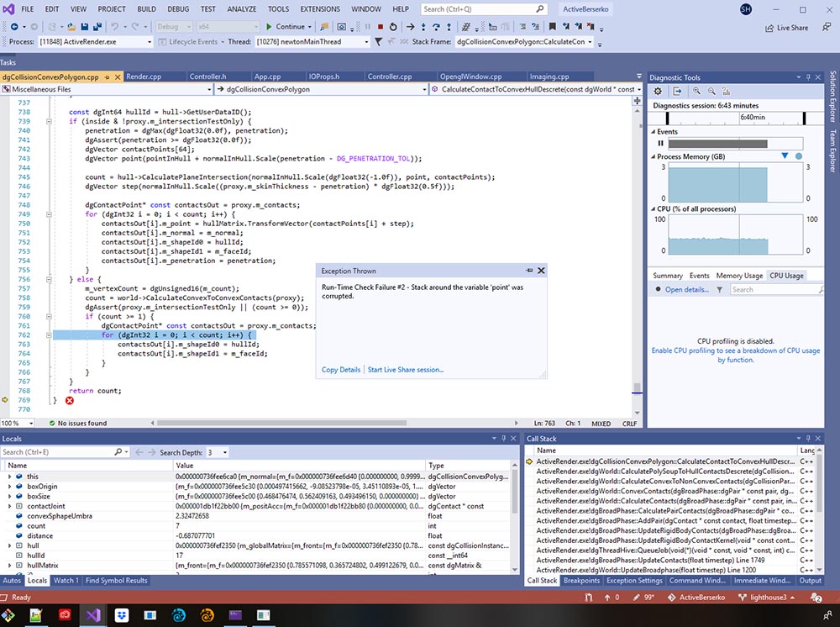Open Diagnostic Tools settings gear

659,91
